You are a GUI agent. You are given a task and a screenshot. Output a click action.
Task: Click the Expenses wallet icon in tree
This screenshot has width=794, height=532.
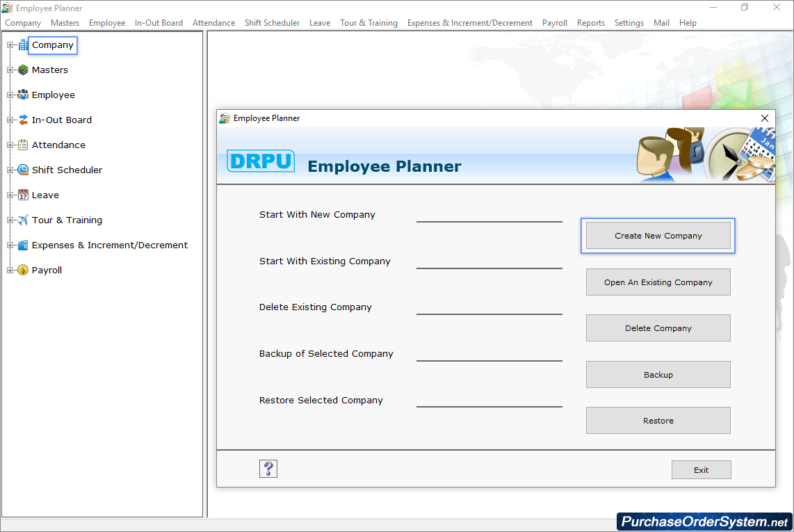coord(24,245)
